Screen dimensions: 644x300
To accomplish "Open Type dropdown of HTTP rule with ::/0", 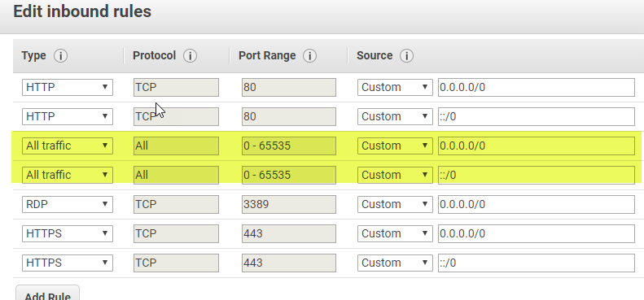I will pos(68,116).
